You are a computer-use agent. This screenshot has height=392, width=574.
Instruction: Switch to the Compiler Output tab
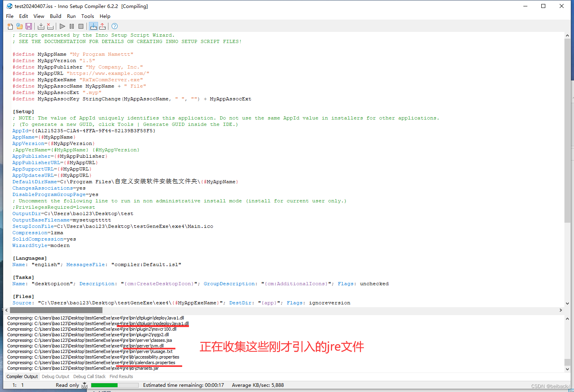(x=22, y=376)
